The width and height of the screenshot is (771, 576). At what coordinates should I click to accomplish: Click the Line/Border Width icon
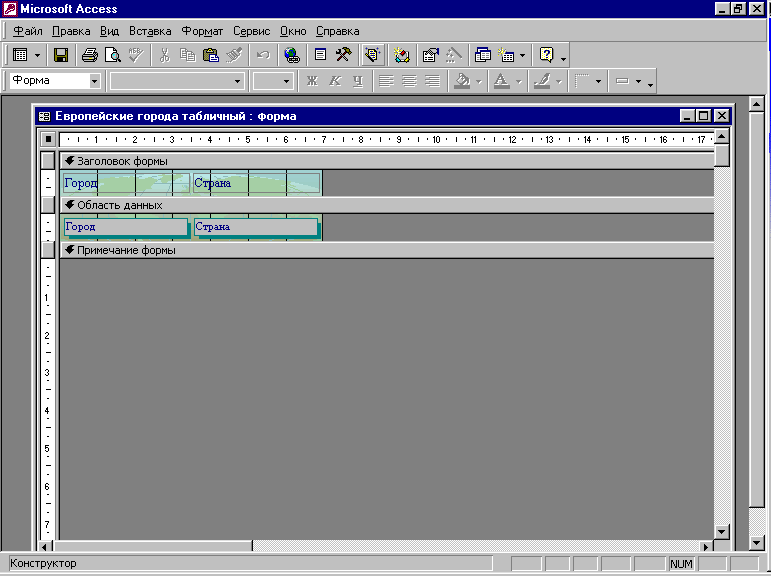pyautogui.click(x=582, y=81)
